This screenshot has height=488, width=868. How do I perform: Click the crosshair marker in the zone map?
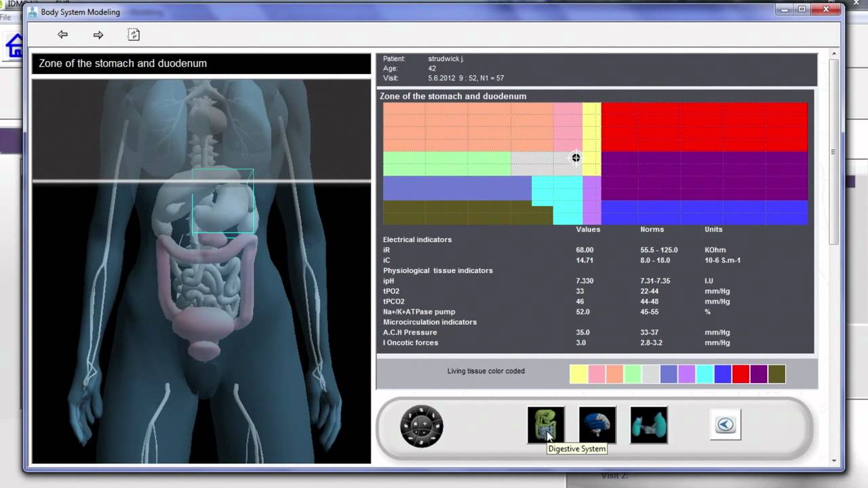coord(576,158)
